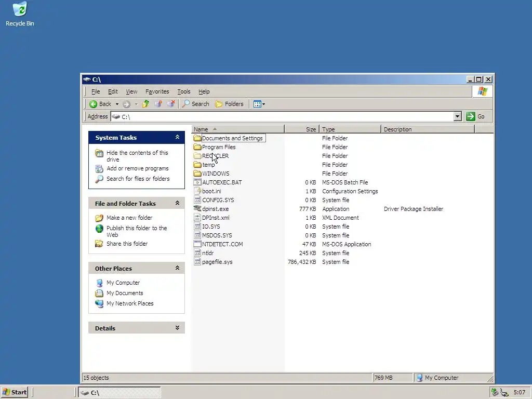The height and width of the screenshot is (399, 532).
Task: Sort by the Name column header
Action: (238, 129)
